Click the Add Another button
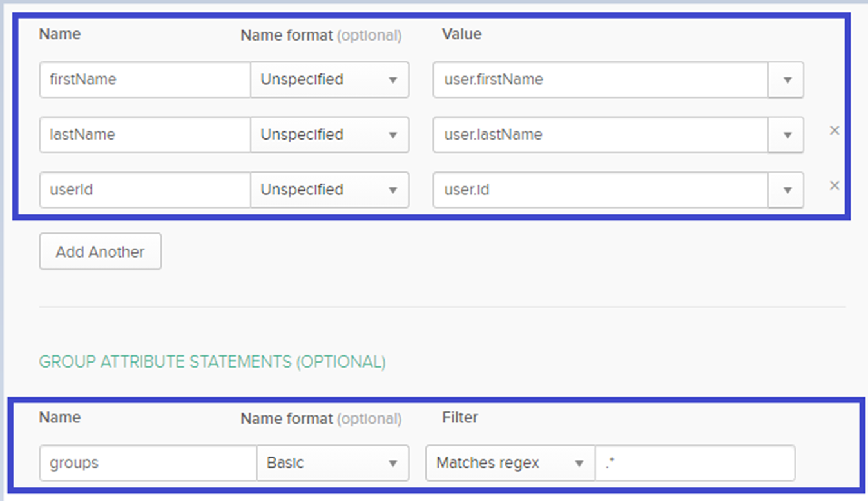This screenshot has width=868, height=501. point(101,252)
